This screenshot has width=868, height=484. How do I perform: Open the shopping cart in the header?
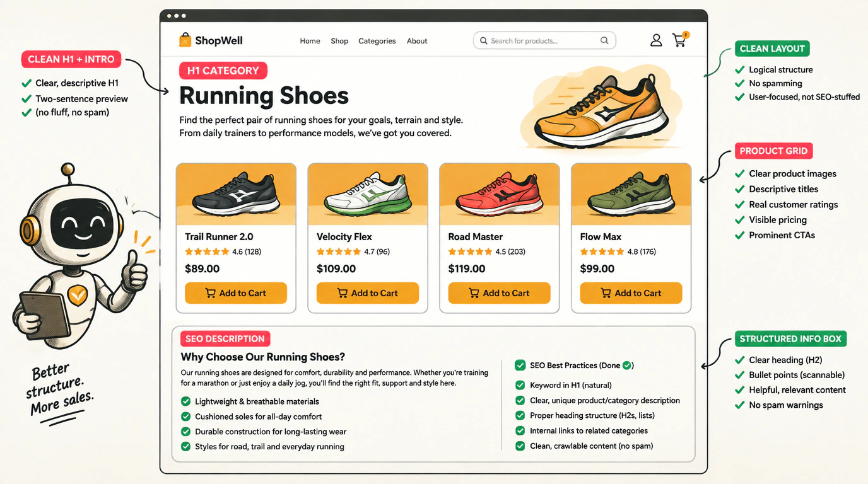(680, 40)
